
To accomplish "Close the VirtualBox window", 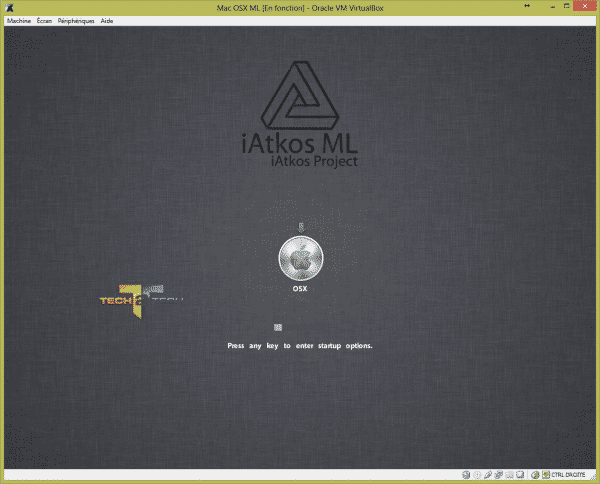I will tap(585, 6).
